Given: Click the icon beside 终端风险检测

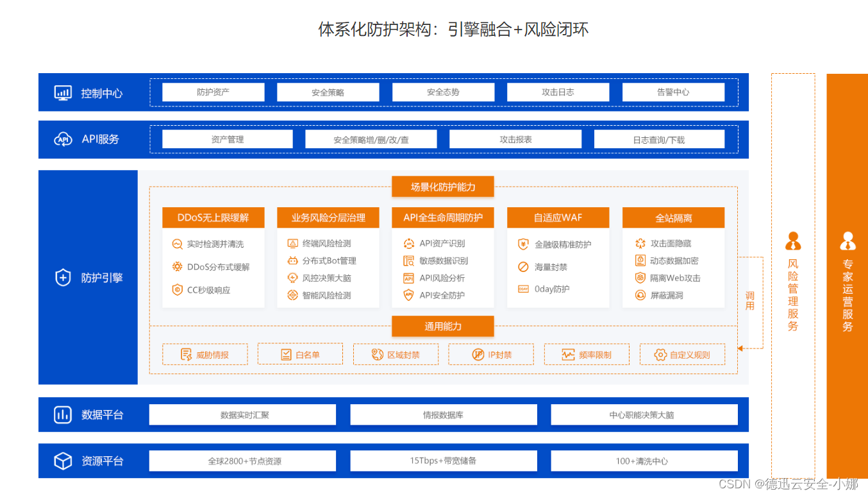Looking at the screenshot, I should pos(292,243).
